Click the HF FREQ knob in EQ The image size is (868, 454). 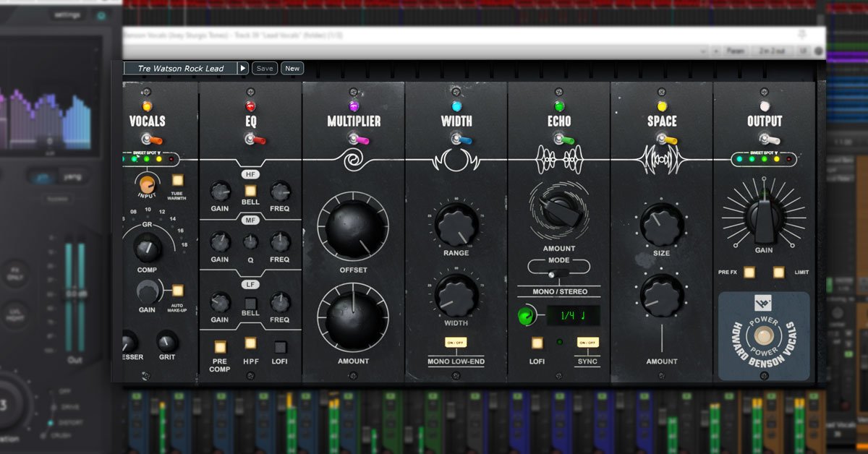point(281,192)
